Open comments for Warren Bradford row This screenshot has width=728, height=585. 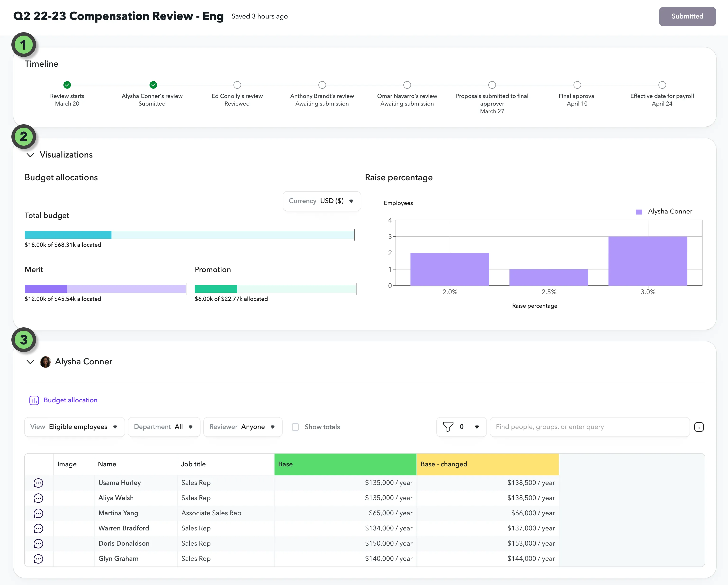pos(38,528)
